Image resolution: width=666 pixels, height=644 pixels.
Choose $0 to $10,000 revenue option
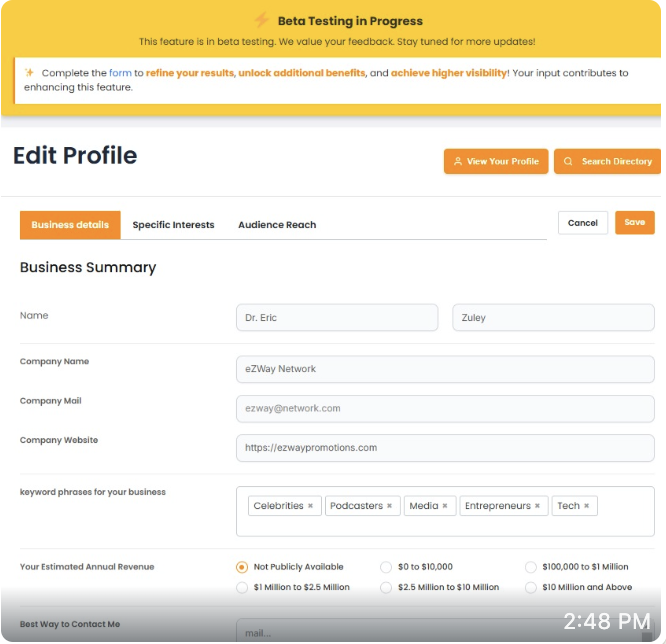(386, 567)
